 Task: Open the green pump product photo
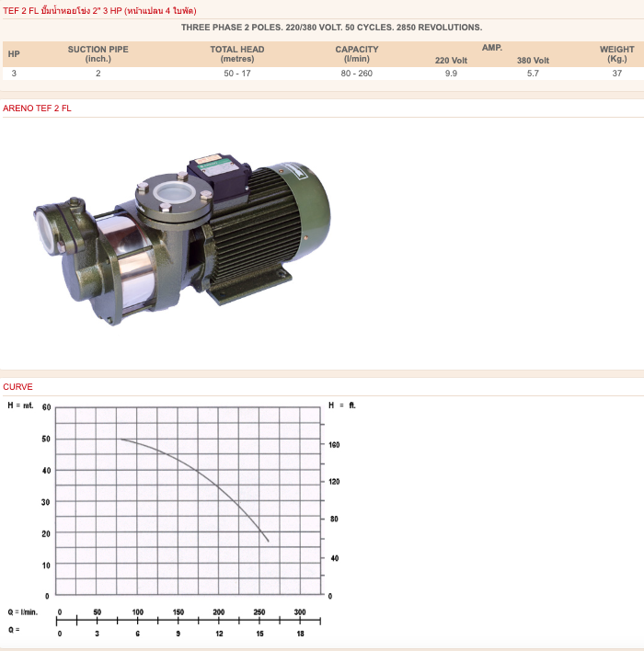pos(182,240)
